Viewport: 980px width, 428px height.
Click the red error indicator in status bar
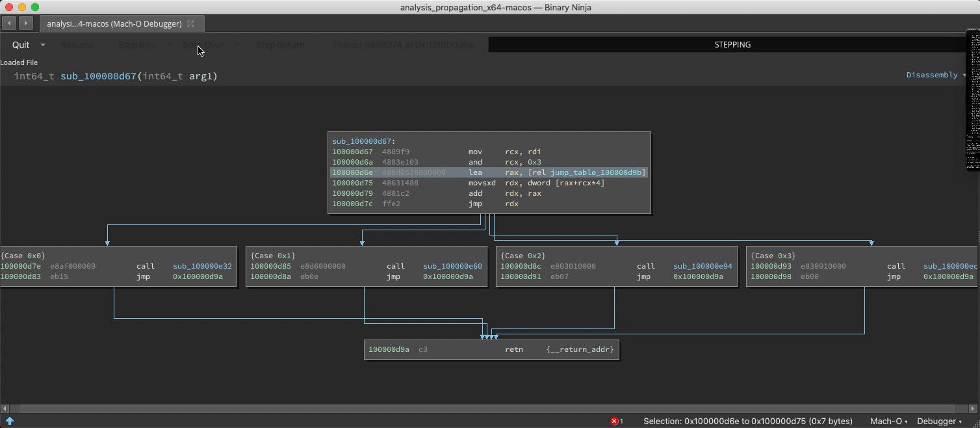[x=615, y=421]
